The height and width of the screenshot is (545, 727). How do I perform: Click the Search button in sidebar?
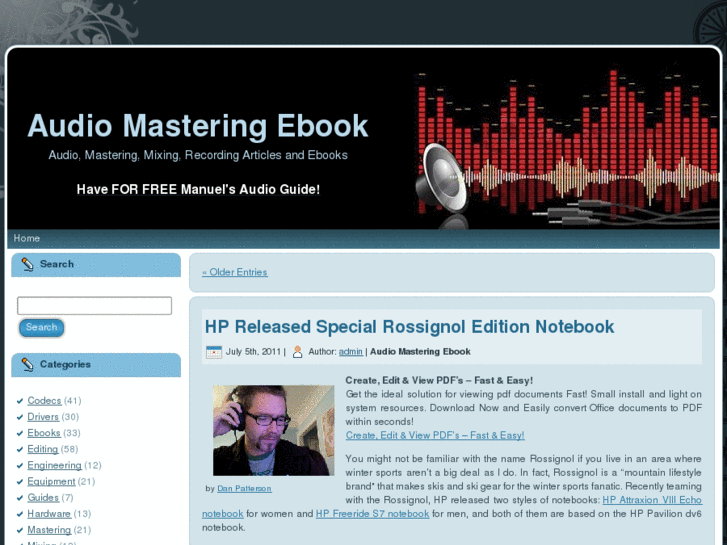click(41, 327)
